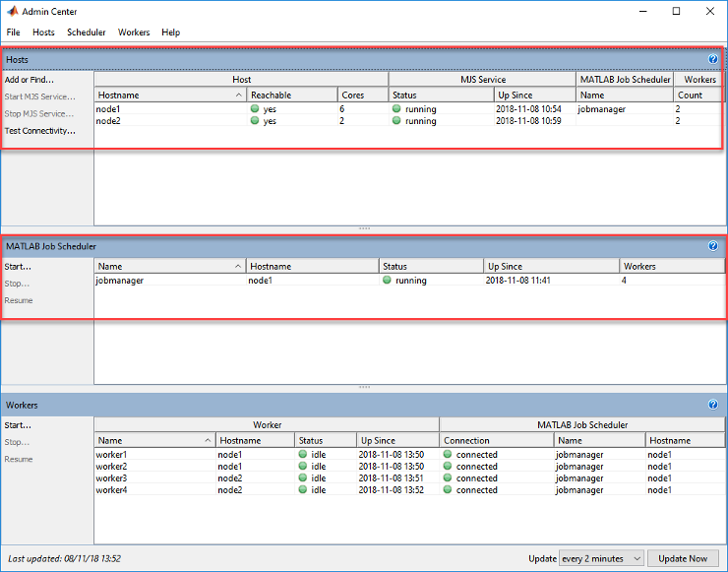The width and height of the screenshot is (728, 572).
Task: Click node1 green reachable status icon
Action: pos(255,109)
